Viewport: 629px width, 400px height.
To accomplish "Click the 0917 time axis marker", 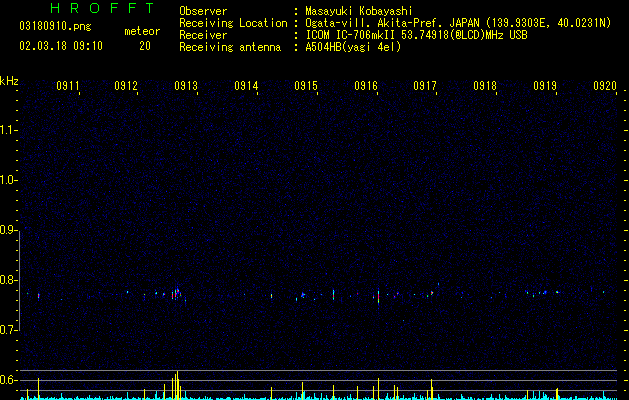I will (x=425, y=85).
